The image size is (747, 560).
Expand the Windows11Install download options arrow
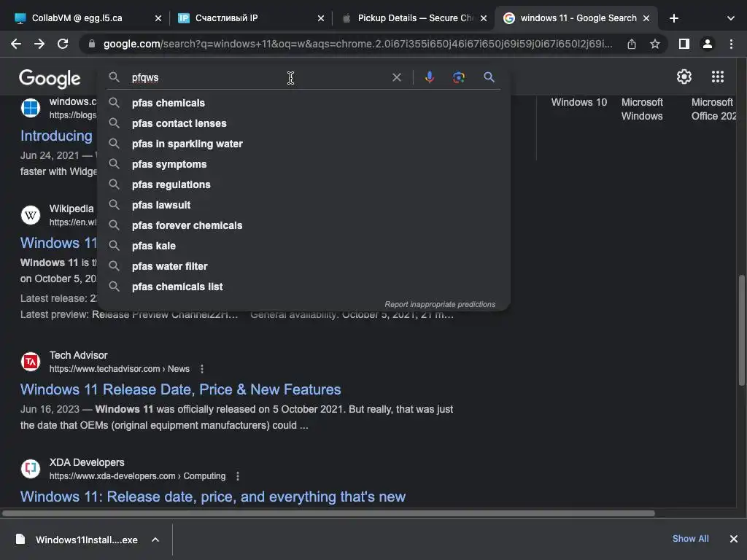tap(155, 540)
